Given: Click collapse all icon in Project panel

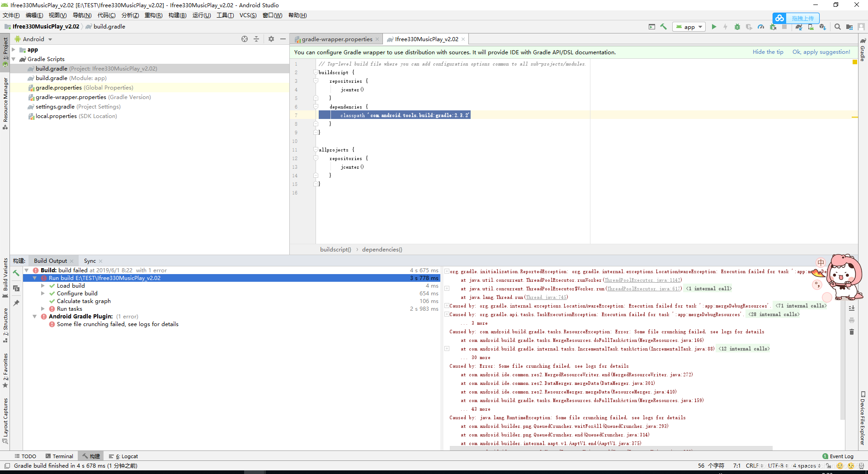Looking at the screenshot, I should click(256, 39).
